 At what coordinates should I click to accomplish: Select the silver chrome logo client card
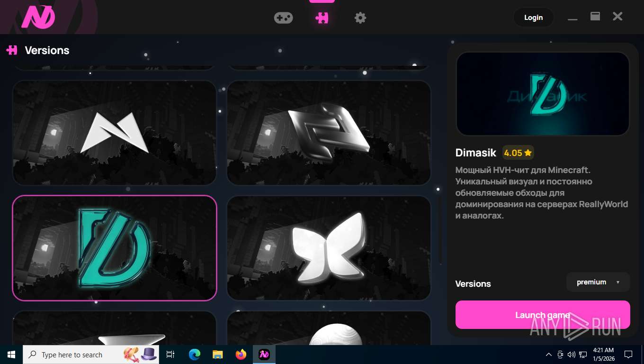[x=329, y=133]
